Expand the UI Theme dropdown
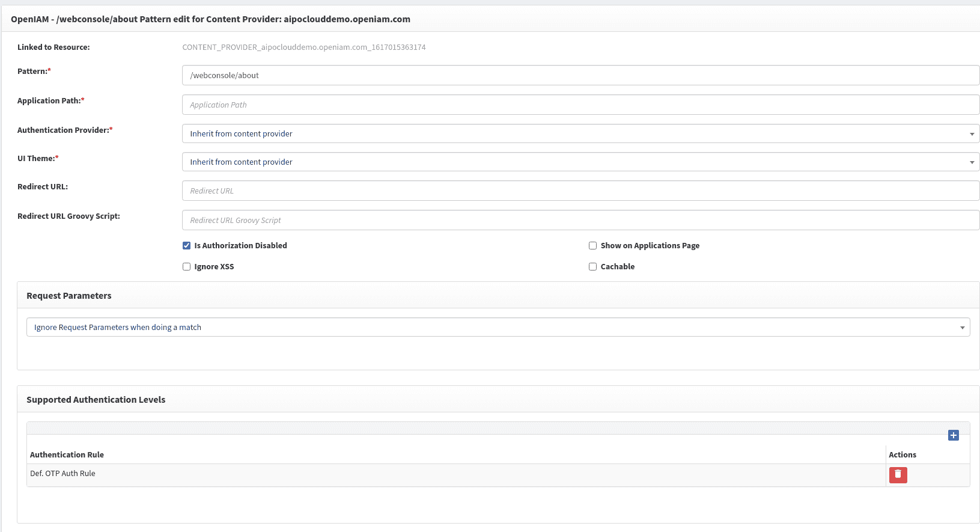 (x=580, y=162)
